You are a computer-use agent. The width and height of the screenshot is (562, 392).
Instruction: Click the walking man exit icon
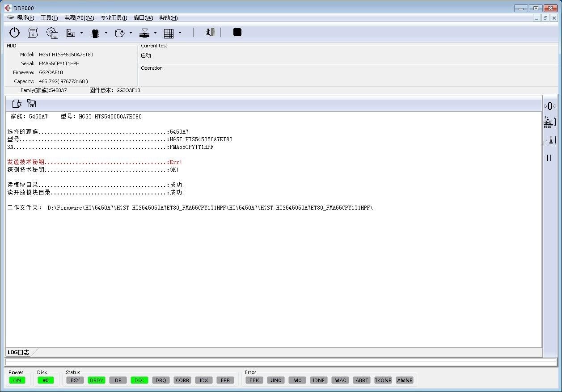(210, 33)
